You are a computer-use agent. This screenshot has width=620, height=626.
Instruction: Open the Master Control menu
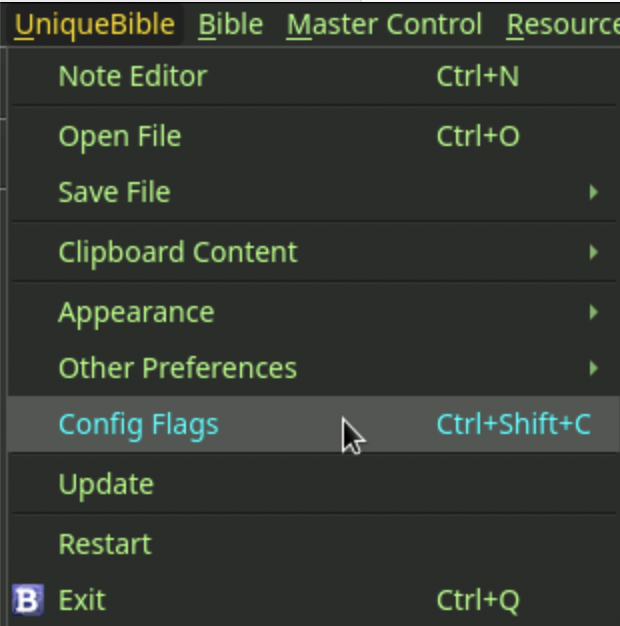384,24
